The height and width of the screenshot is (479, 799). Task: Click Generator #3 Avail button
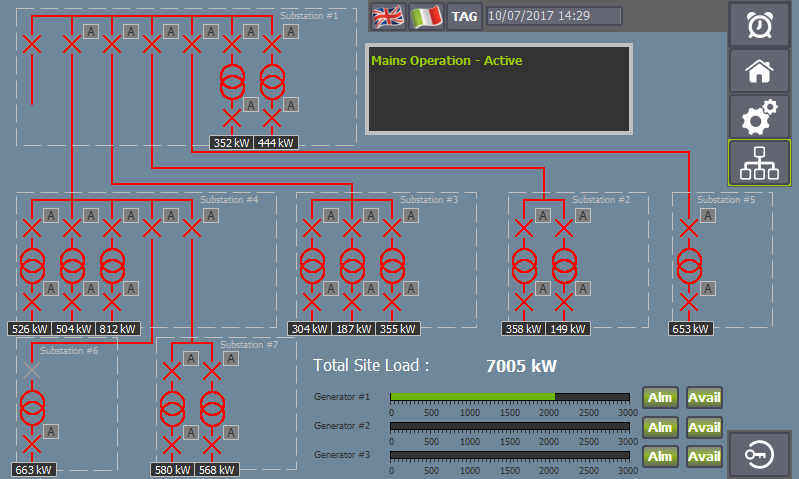[x=704, y=456]
